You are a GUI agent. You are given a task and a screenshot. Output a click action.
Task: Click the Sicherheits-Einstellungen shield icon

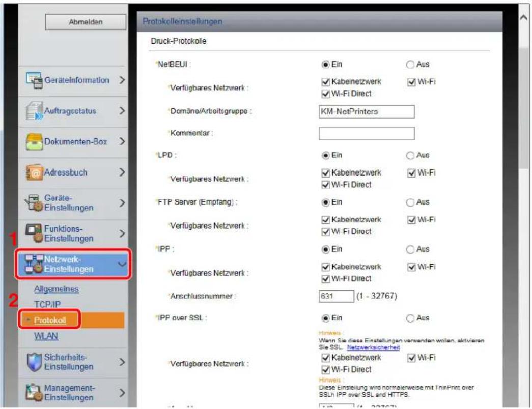[34, 362]
